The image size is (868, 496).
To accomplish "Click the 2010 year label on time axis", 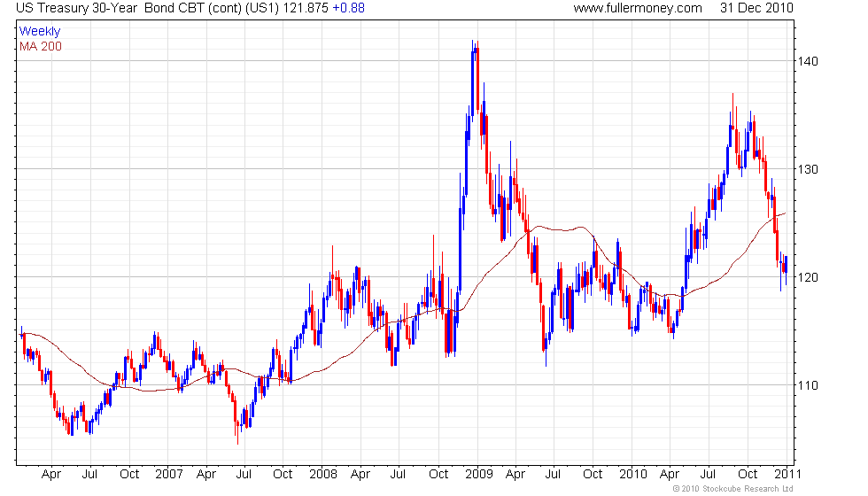I will pyautogui.click(x=633, y=474).
